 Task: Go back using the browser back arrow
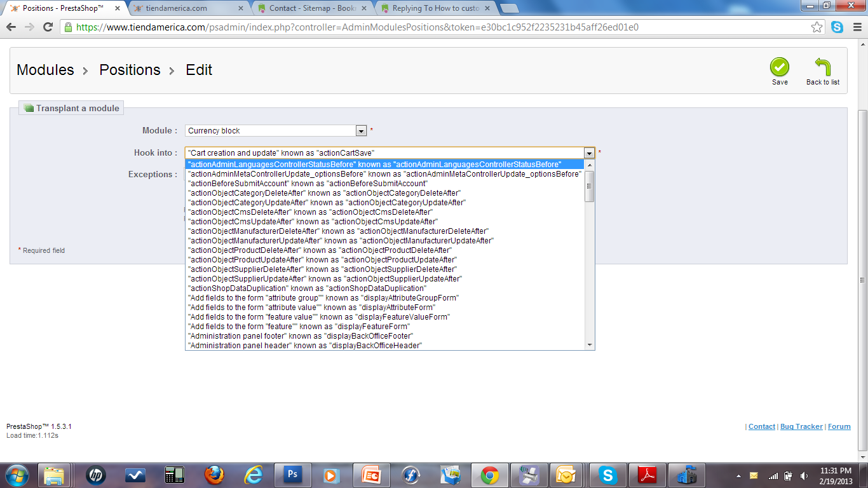[x=11, y=27]
